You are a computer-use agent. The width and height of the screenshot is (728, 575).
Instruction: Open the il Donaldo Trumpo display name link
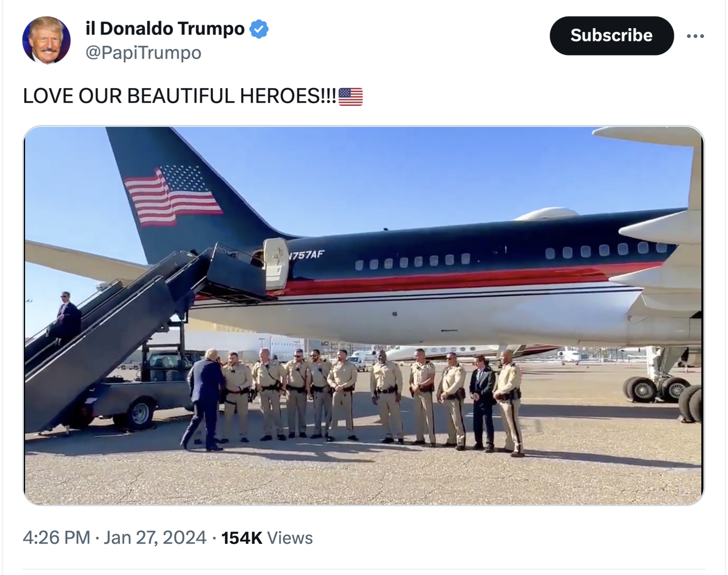pyautogui.click(x=165, y=28)
